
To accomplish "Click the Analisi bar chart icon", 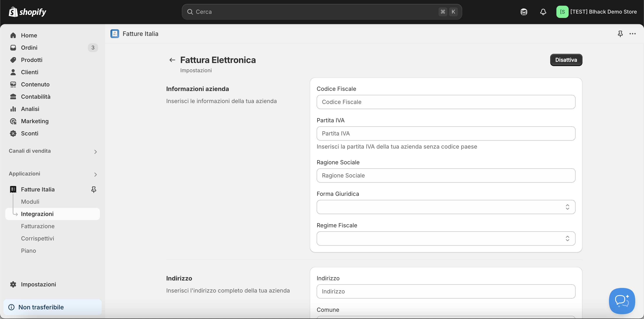I will [x=13, y=109].
